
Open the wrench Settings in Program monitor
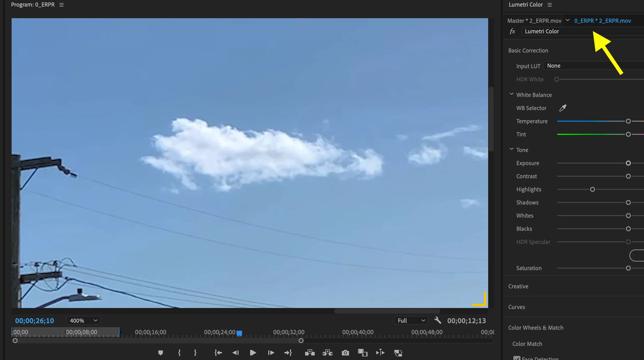coord(437,320)
